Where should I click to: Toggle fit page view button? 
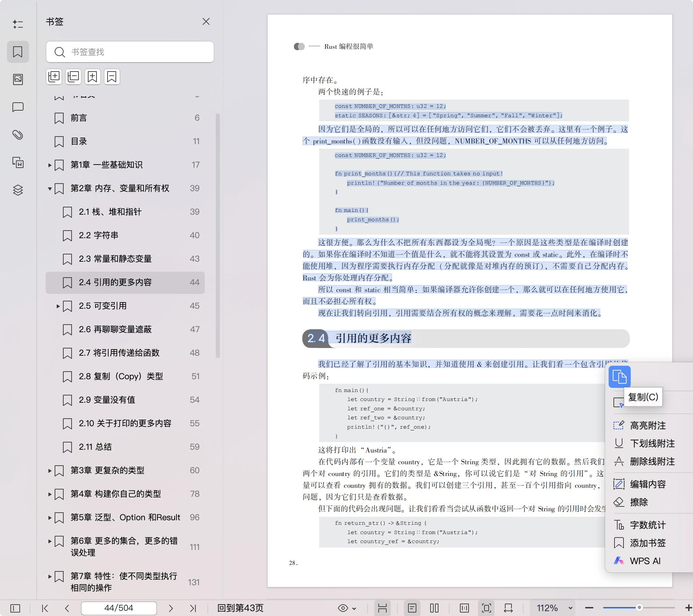tap(486, 608)
